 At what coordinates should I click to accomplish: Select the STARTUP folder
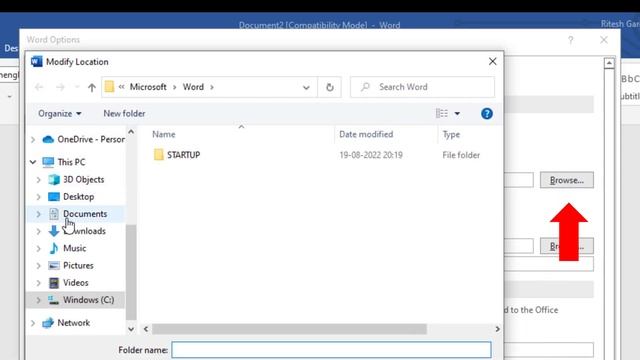tap(184, 155)
